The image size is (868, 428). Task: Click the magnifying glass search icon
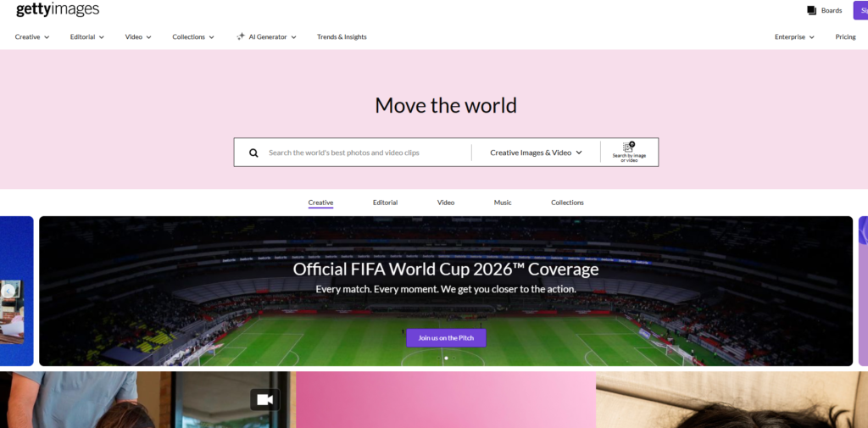pos(253,153)
